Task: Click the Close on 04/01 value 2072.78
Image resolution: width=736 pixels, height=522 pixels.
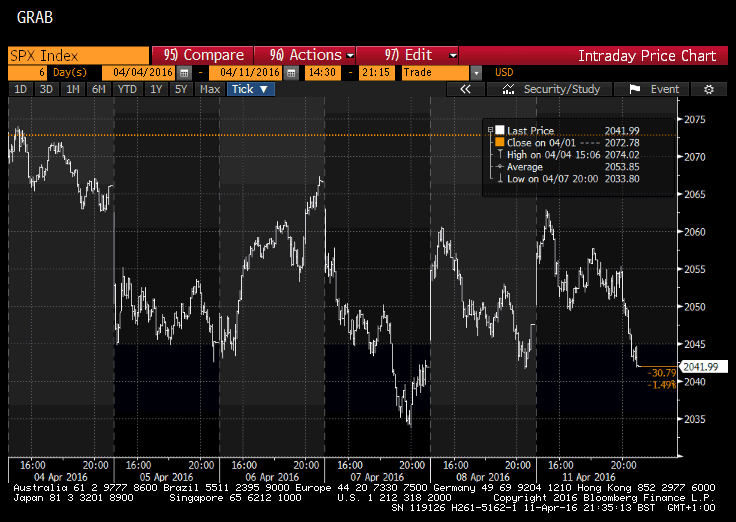Action: (x=622, y=143)
